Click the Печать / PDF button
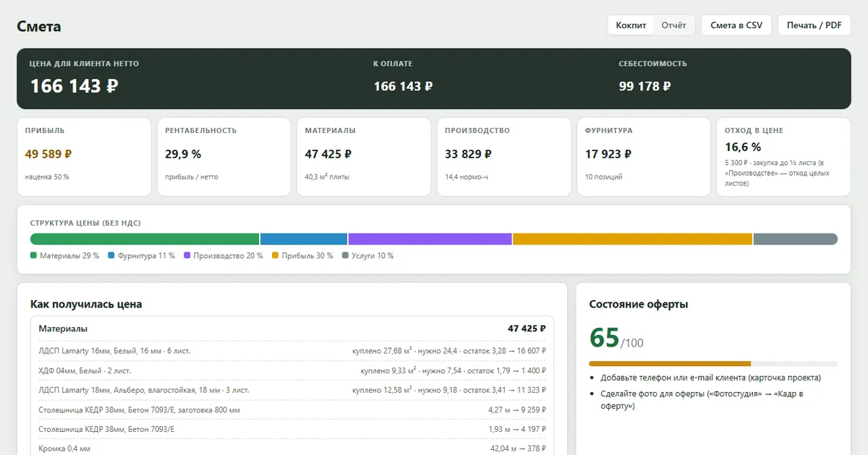This screenshot has height=455, width=868. 814,25
